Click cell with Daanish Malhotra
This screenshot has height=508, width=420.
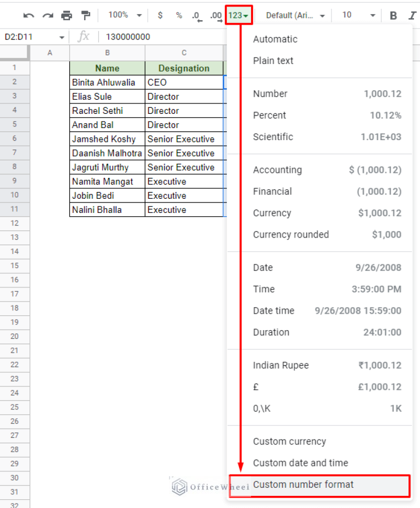[107, 153]
